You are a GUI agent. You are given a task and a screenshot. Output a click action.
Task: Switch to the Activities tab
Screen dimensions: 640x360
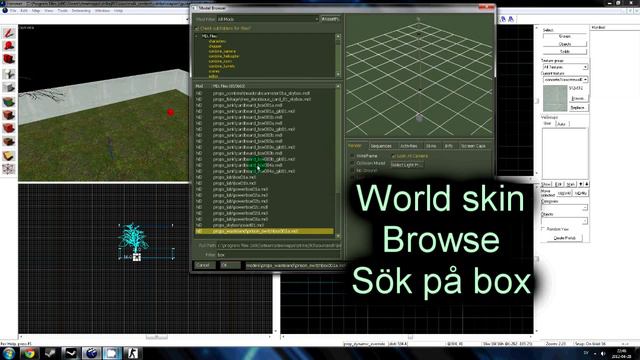[x=408, y=146]
